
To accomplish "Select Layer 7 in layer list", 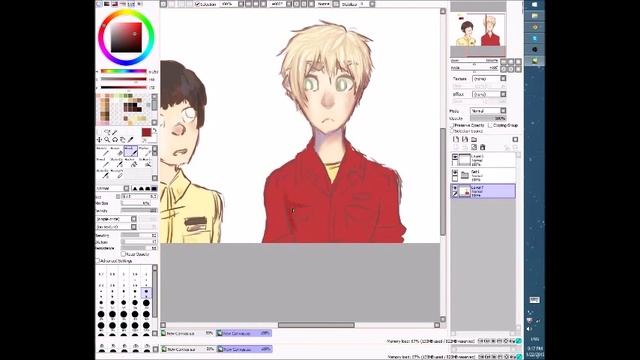I will tap(483, 191).
